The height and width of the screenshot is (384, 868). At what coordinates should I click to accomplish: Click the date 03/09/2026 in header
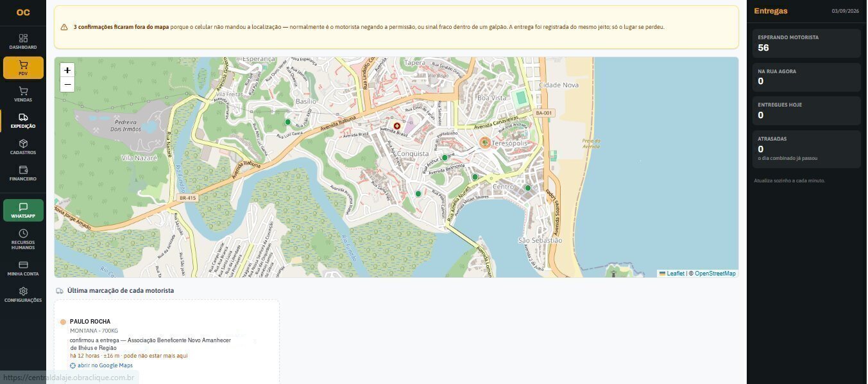tap(845, 12)
